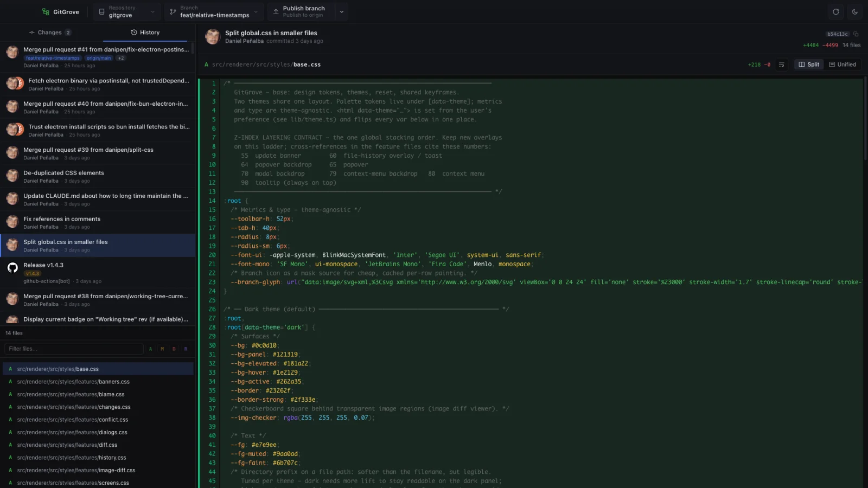Toggle Added files filter A
The image size is (868, 488).
(x=151, y=349)
